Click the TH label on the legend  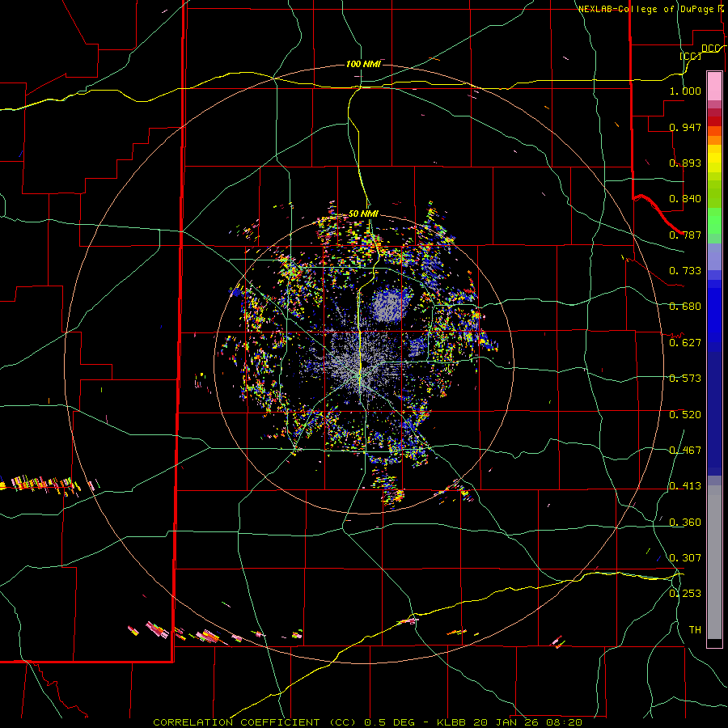tap(695, 630)
